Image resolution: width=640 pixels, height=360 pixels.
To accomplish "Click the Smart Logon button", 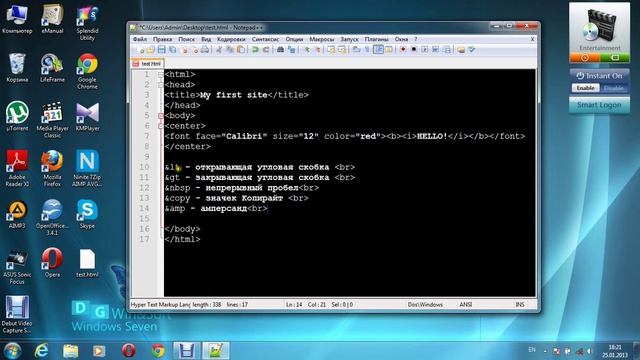I will pyautogui.click(x=599, y=105).
